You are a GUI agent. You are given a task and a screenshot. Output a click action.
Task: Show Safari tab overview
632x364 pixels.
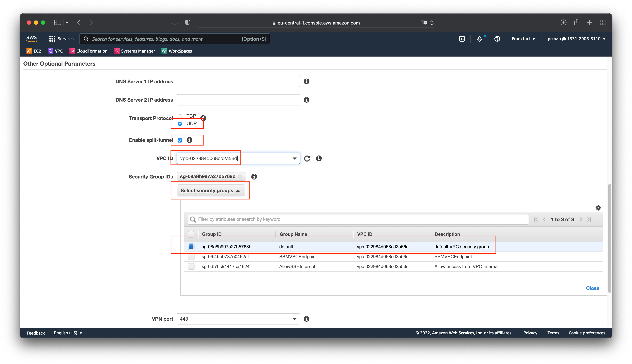[x=603, y=23]
